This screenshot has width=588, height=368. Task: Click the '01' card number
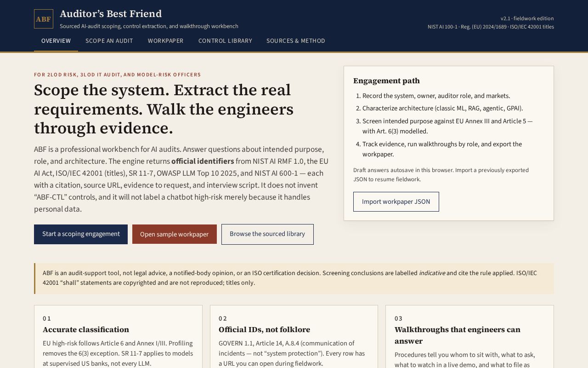[x=47, y=318]
